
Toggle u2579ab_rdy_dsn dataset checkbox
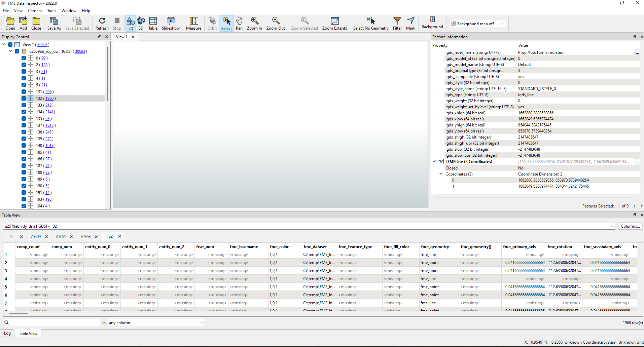17,51
